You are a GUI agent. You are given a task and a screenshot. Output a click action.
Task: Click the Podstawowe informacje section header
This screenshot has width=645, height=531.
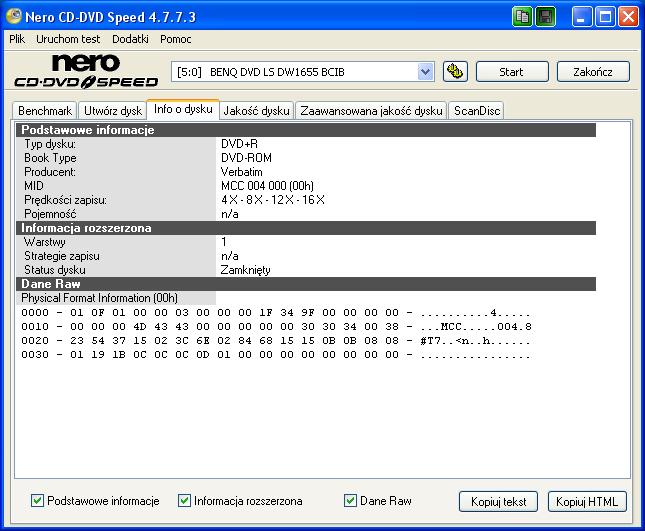(x=306, y=130)
